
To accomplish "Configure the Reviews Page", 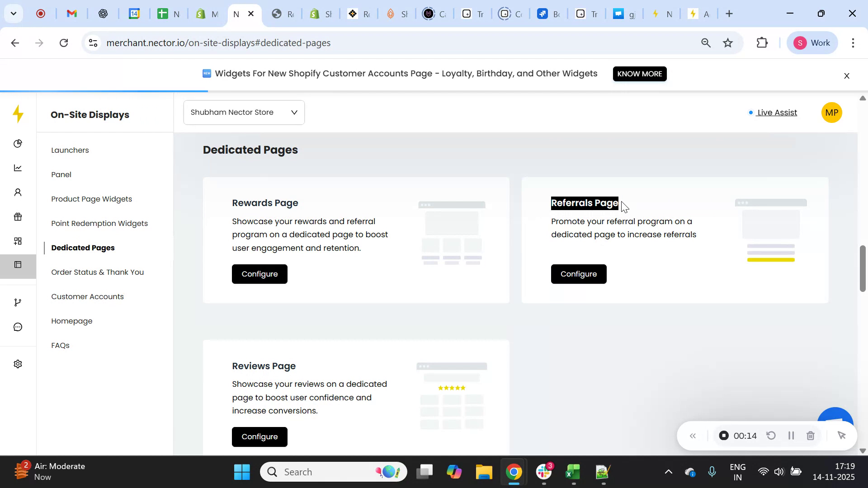I will (259, 436).
